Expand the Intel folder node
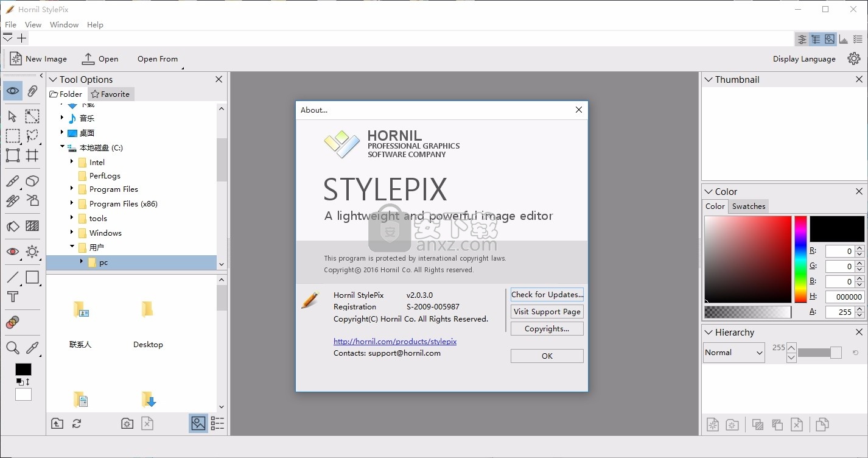This screenshot has height=458, width=868. tap(72, 162)
